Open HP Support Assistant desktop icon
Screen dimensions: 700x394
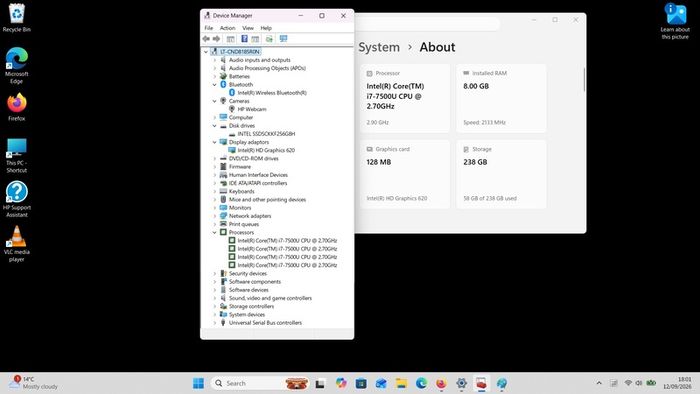17,199
